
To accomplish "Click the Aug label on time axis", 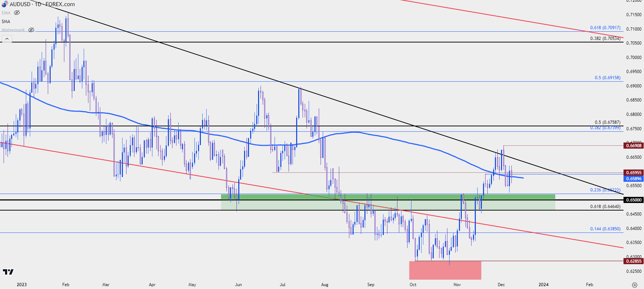I will (325, 285).
